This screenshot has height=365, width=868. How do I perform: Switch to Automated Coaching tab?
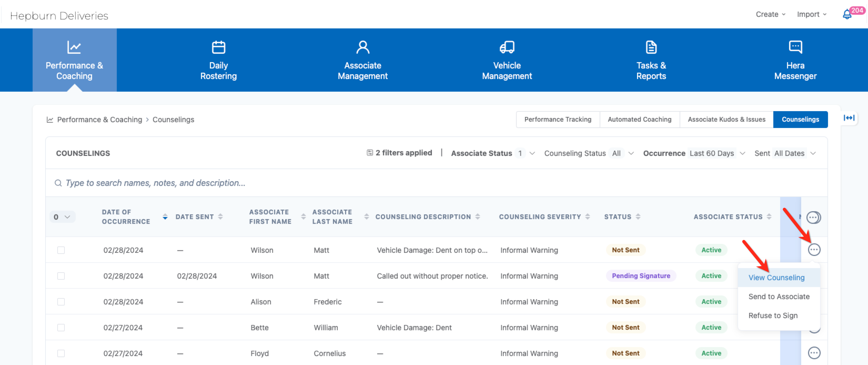(639, 119)
